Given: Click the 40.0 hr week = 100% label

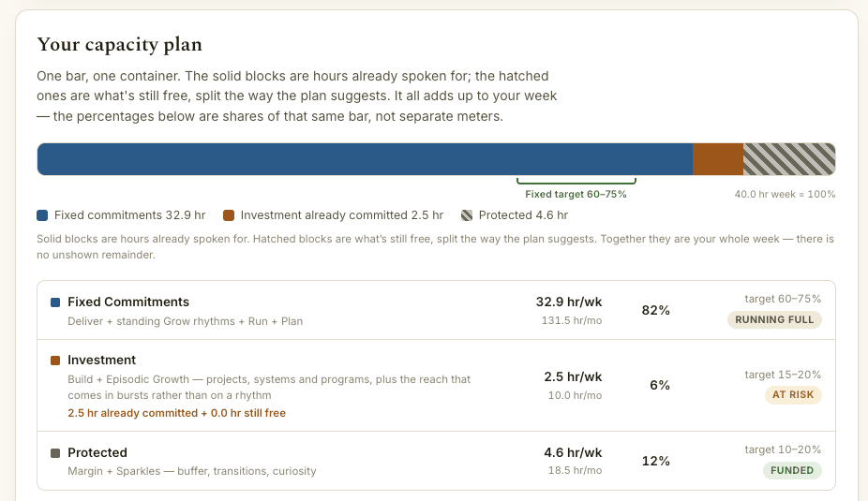Looking at the screenshot, I should pos(785,195).
